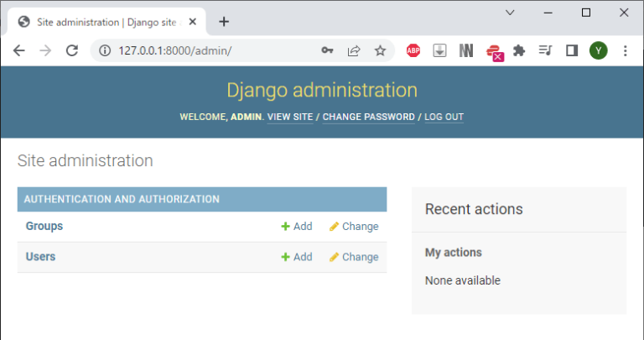
Task: Open the Change link for Users
Action: [x=353, y=257]
